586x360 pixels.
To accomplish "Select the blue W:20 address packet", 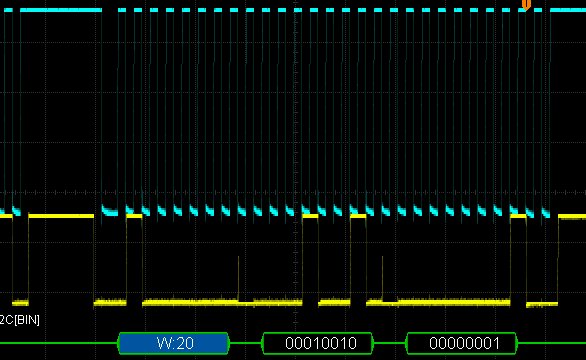I will tap(173, 343).
